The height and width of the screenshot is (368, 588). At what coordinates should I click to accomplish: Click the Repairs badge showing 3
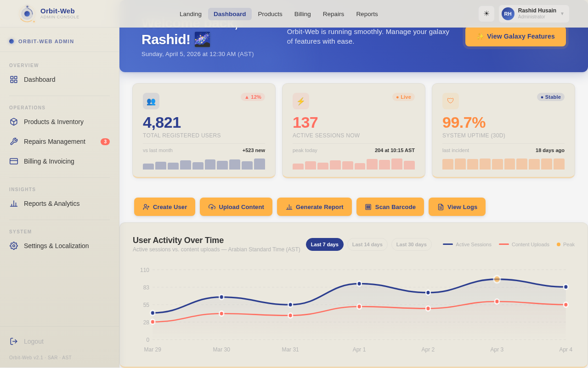click(105, 142)
